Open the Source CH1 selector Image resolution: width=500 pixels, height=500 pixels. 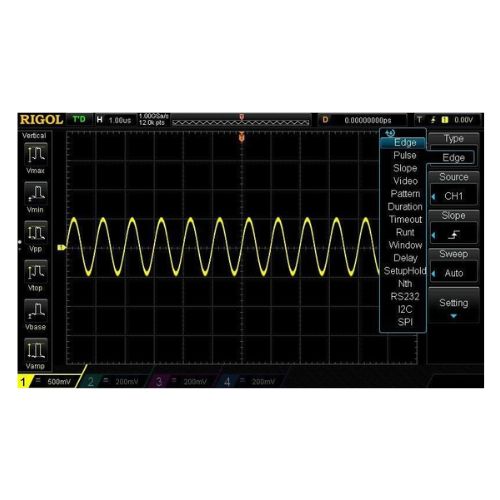454,196
